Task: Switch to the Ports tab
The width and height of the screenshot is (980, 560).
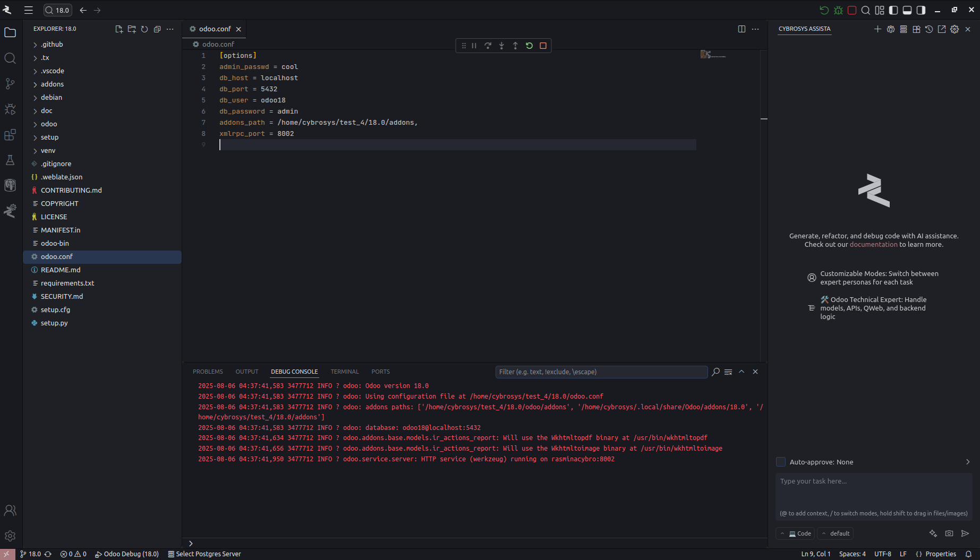Action: click(380, 372)
